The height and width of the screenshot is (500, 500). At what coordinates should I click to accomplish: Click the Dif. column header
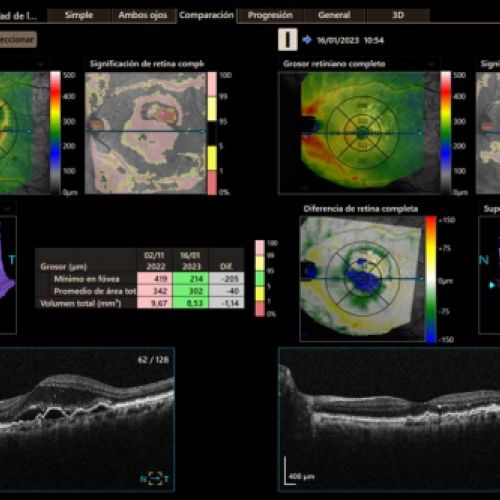click(226, 266)
